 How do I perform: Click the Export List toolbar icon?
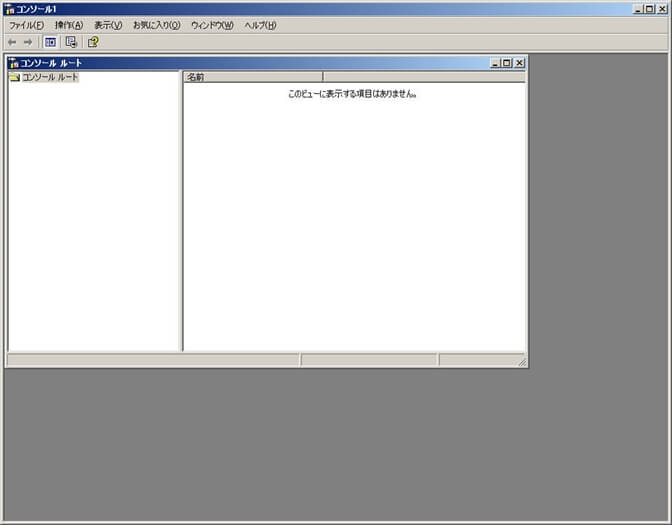coord(71,42)
